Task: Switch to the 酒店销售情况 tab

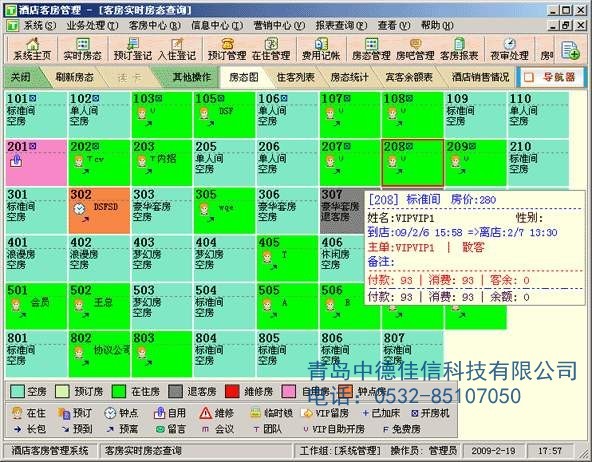Action: [480, 77]
